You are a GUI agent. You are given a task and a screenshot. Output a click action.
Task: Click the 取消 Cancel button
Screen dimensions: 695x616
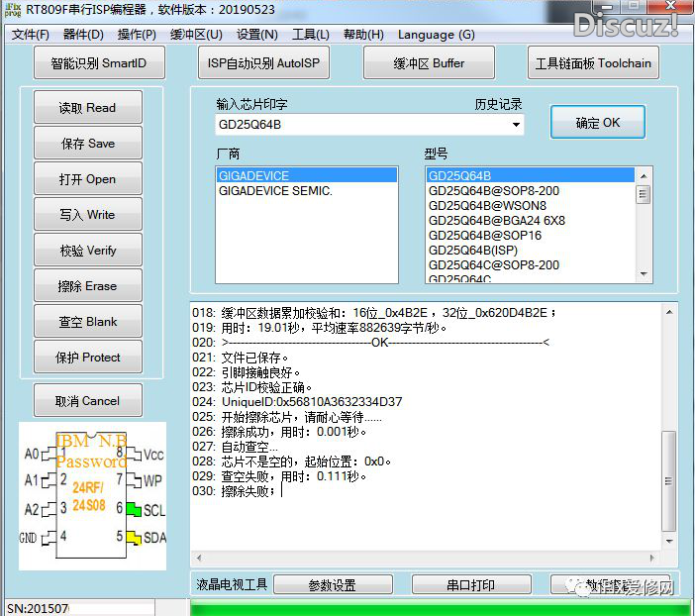click(x=88, y=400)
